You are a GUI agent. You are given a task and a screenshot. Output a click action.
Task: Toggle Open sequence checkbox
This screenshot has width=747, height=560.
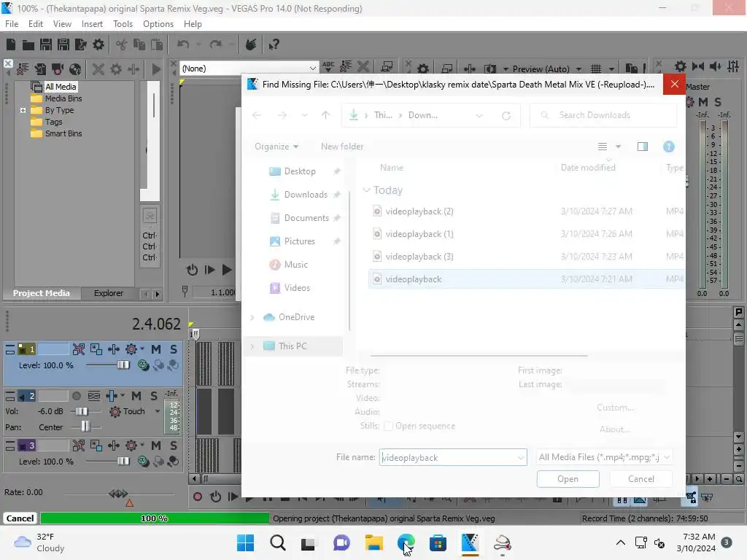click(388, 426)
